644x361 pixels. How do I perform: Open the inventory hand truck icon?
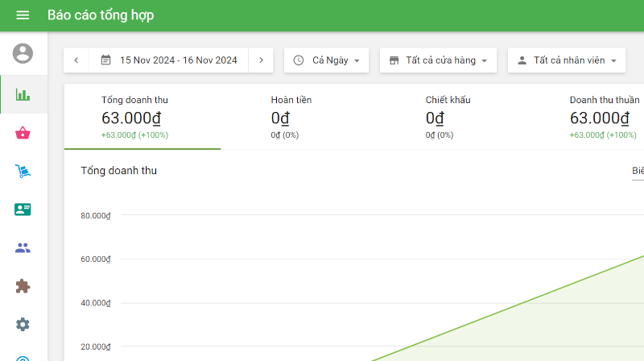(23, 171)
